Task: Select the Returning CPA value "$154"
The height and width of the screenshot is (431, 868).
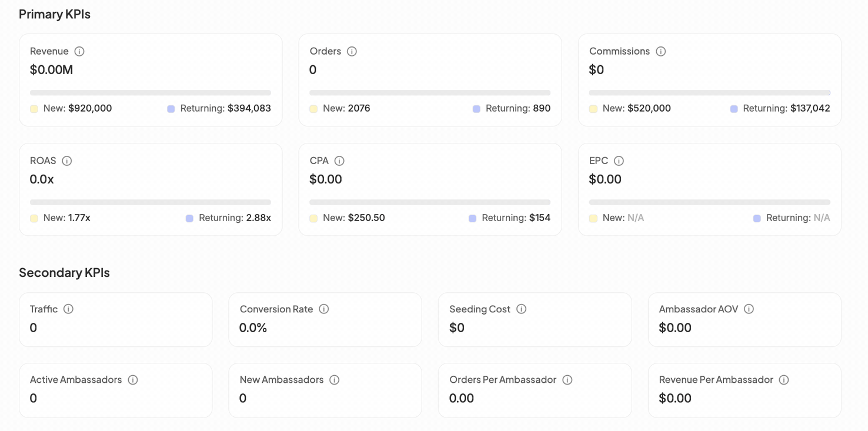Action: (540, 218)
